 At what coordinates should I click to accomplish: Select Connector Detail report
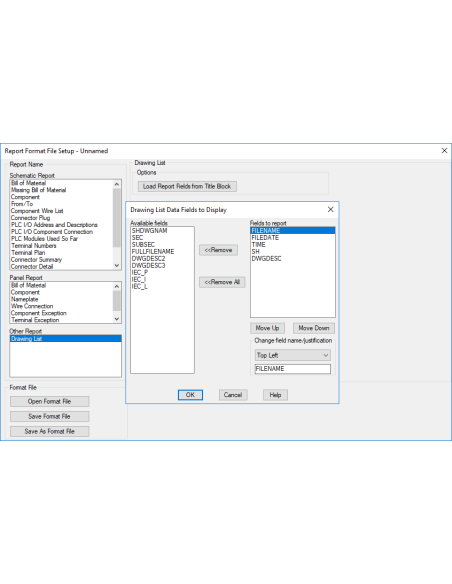[61, 267]
